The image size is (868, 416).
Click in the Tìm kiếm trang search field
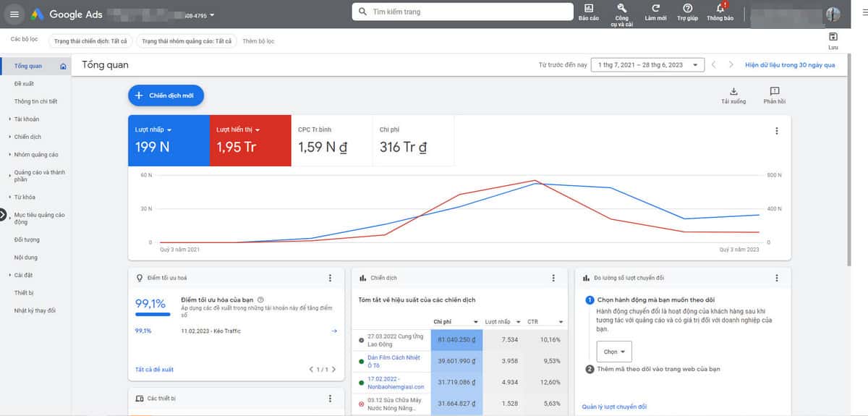pyautogui.click(x=463, y=12)
